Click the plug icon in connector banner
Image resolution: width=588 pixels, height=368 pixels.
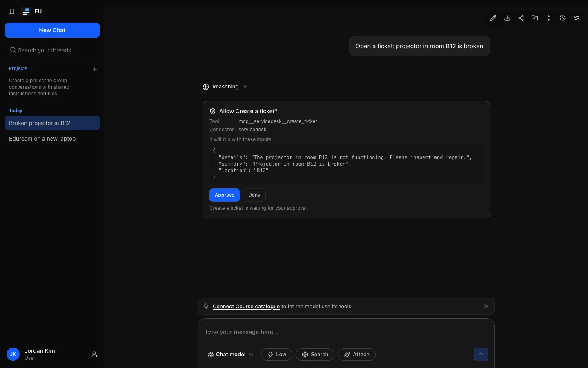pos(206,306)
